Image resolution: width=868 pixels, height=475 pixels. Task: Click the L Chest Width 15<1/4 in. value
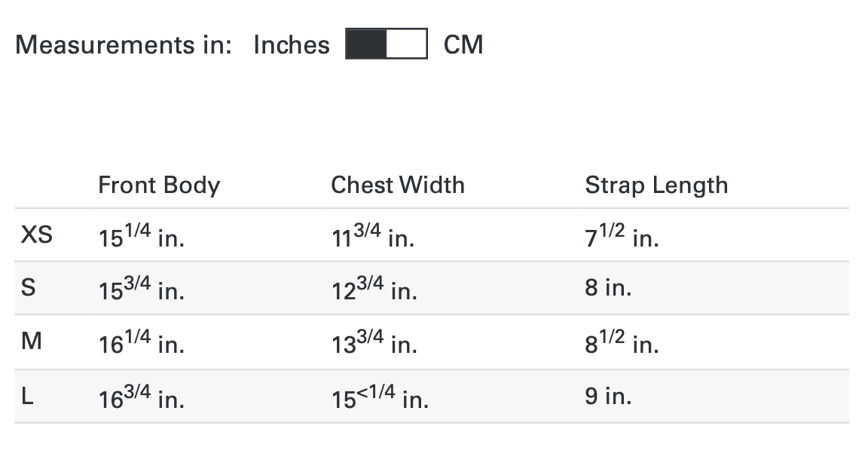[x=380, y=397]
